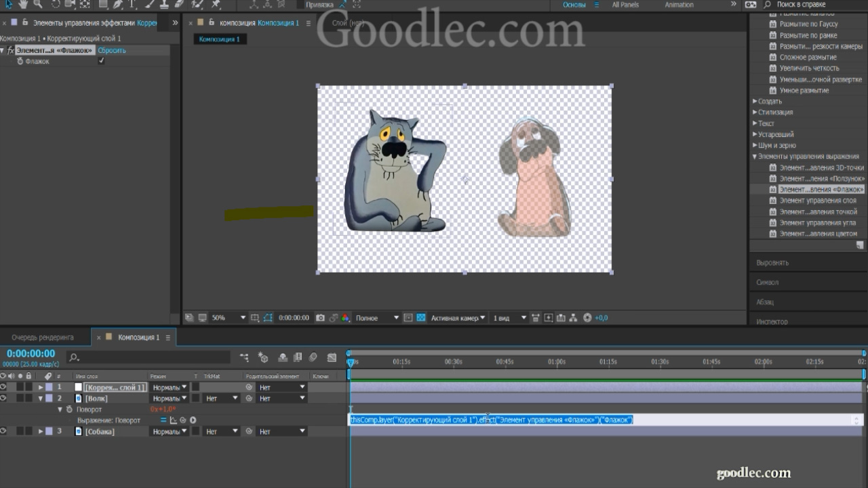Select the Rotation tool

[x=56, y=5]
